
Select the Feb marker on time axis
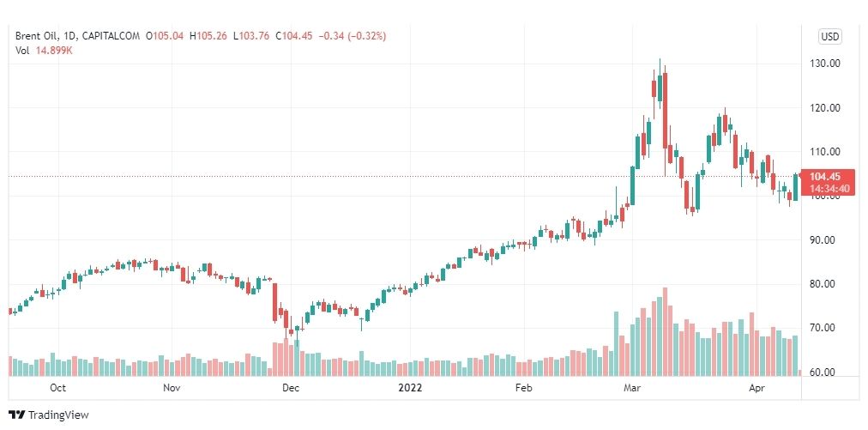(x=523, y=388)
